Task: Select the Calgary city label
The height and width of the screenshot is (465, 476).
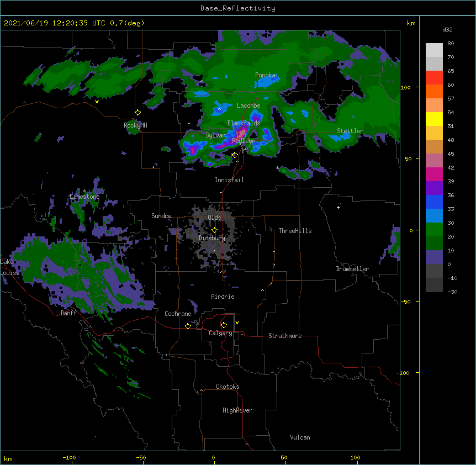Action: pyautogui.click(x=220, y=333)
